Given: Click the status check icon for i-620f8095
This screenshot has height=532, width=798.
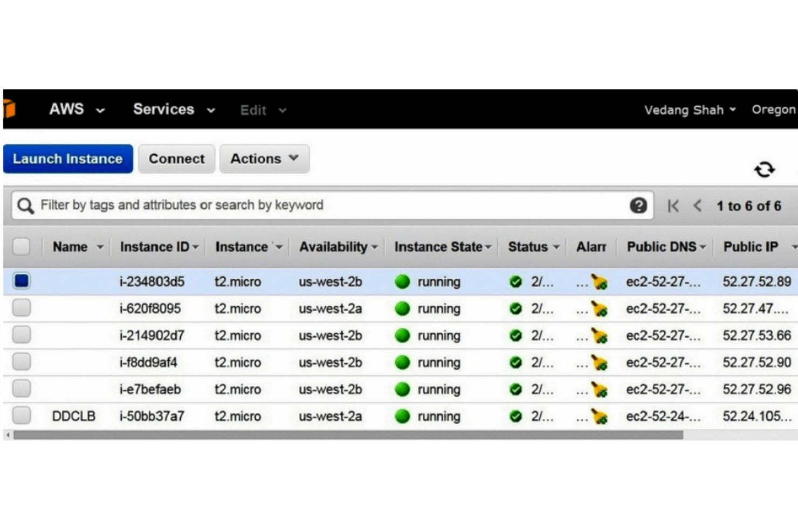Looking at the screenshot, I should click(x=515, y=308).
